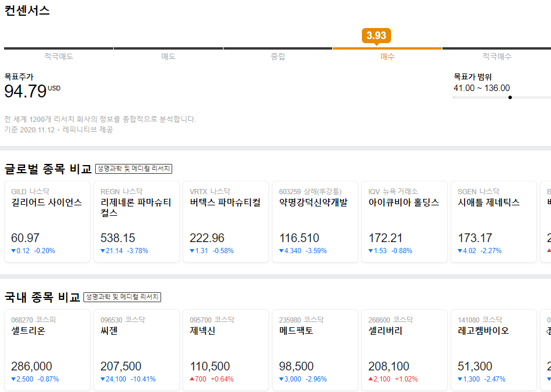Open the 셀리버리 268600 stock card
This screenshot has width=551, height=392.
point(404,350)
